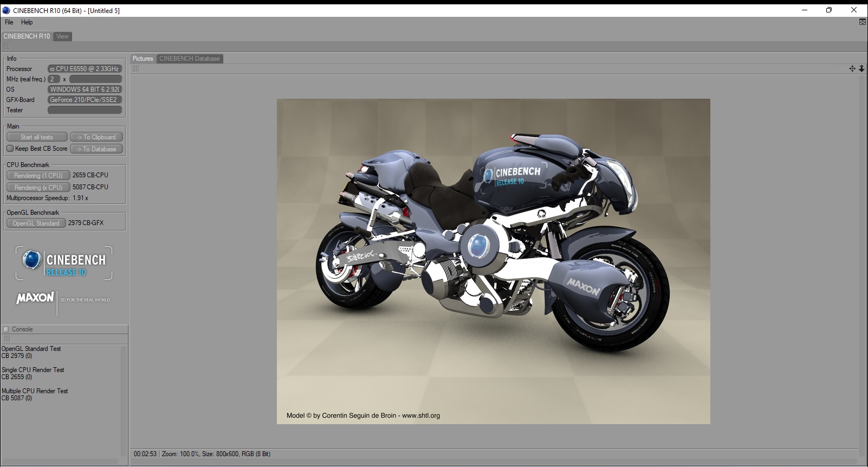Click the picture viewer download arrow icon

coord(861,69)
